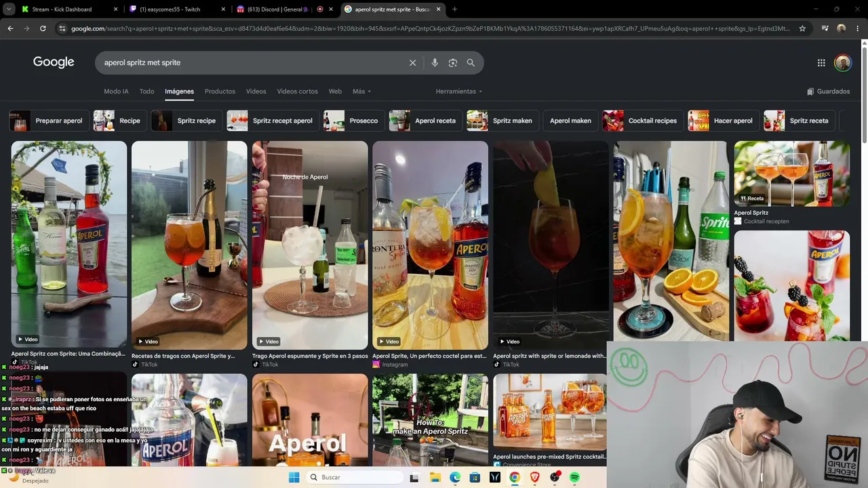This screenshot has height=488, width=868.
Task: Select the Videos cortos search tab
Action: click(x=297, y=91)
